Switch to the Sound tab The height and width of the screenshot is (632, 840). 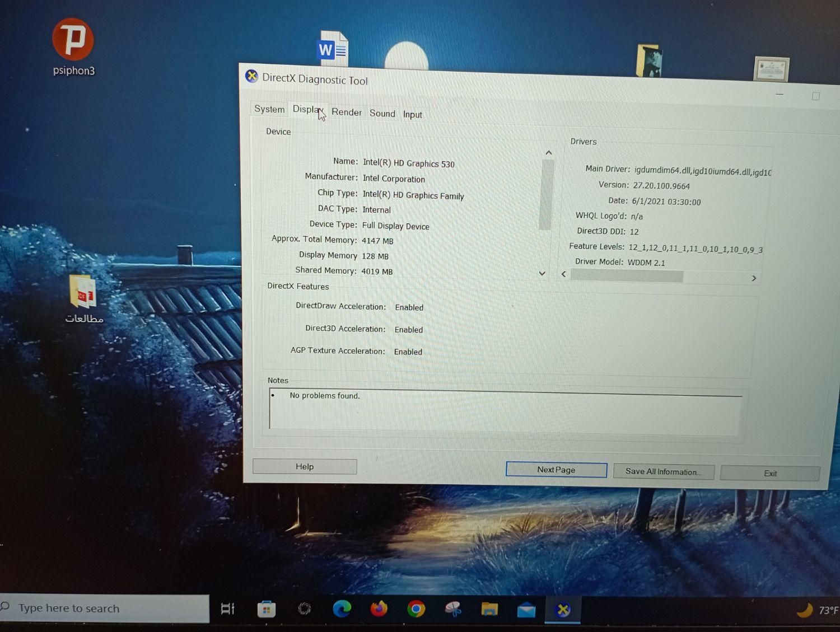click(382, 113)
